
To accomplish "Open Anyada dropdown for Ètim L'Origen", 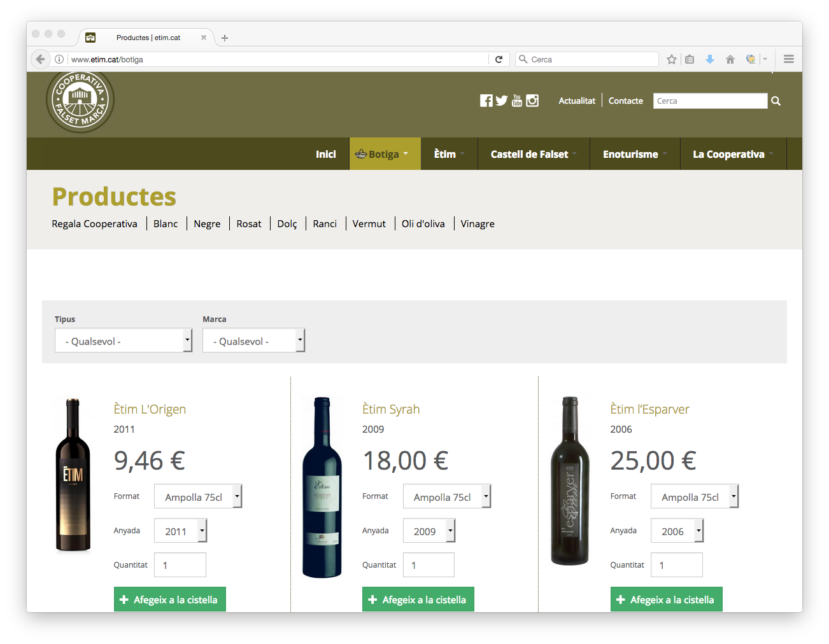I will [180, 531].
